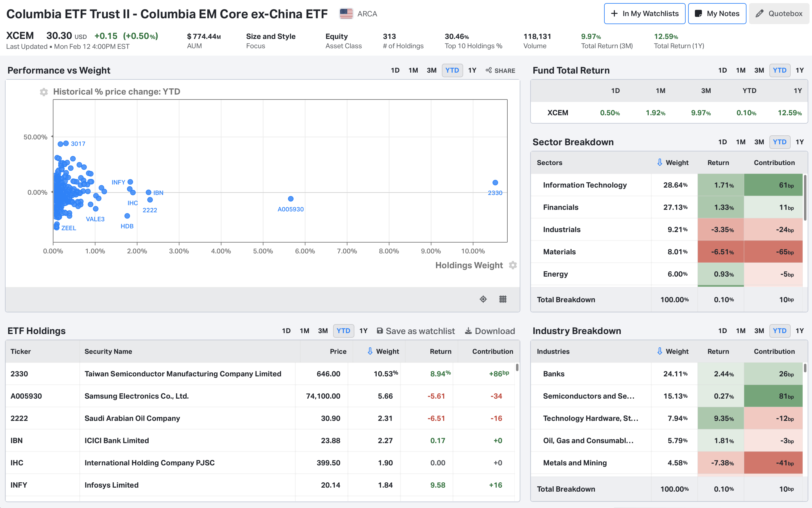The image size is (812, 508).
Task: Sort Sector Breakdown by Weight arrow icon
Action: point(659,162)
